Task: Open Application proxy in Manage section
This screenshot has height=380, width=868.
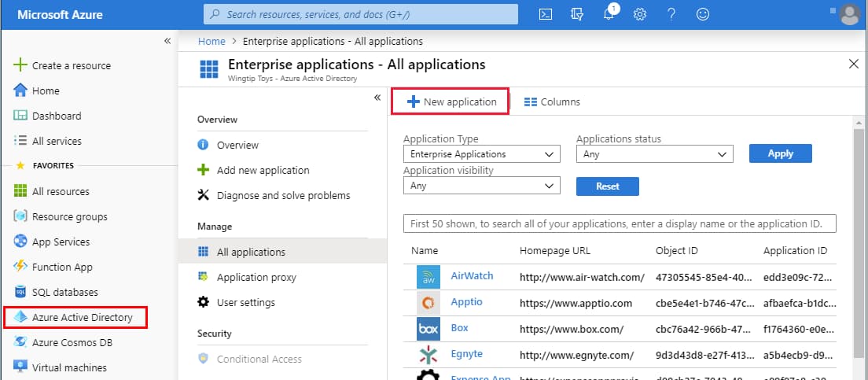Action: (x=256, y=277)
